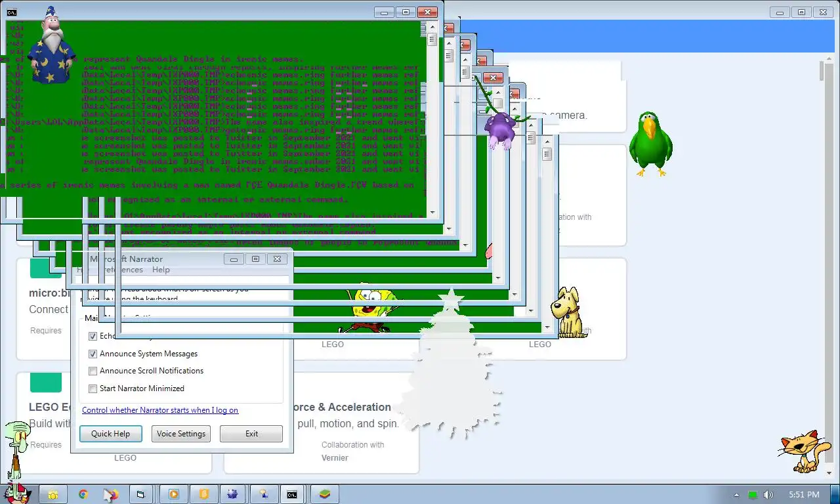The image size is (840, 504).
Task: Click the volume speaker tray icon
Action: pyautogui.click(x=768, y=495)
